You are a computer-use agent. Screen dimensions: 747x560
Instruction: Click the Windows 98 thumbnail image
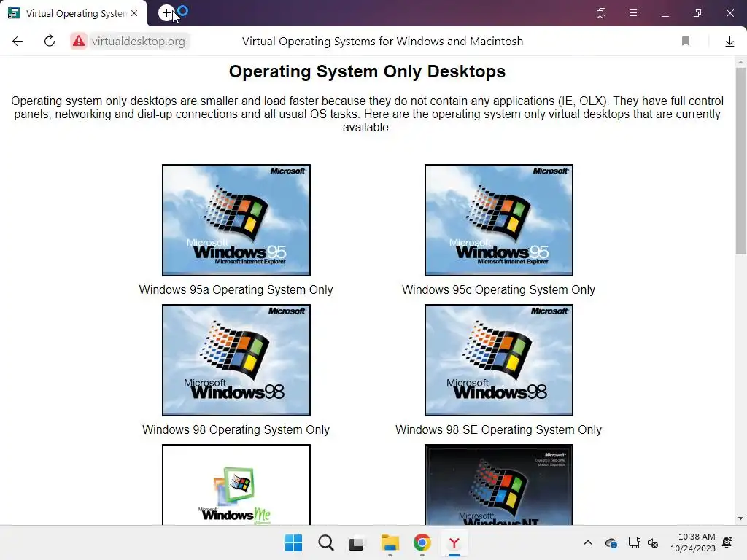[x=236, y=360]
